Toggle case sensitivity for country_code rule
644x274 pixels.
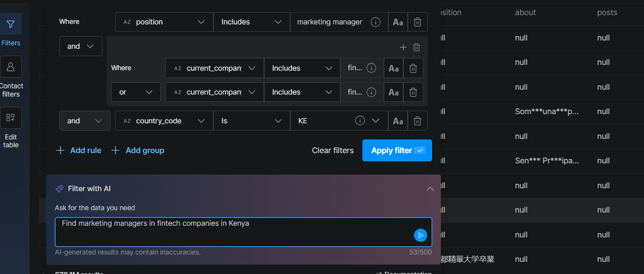(x=398, y=121)
